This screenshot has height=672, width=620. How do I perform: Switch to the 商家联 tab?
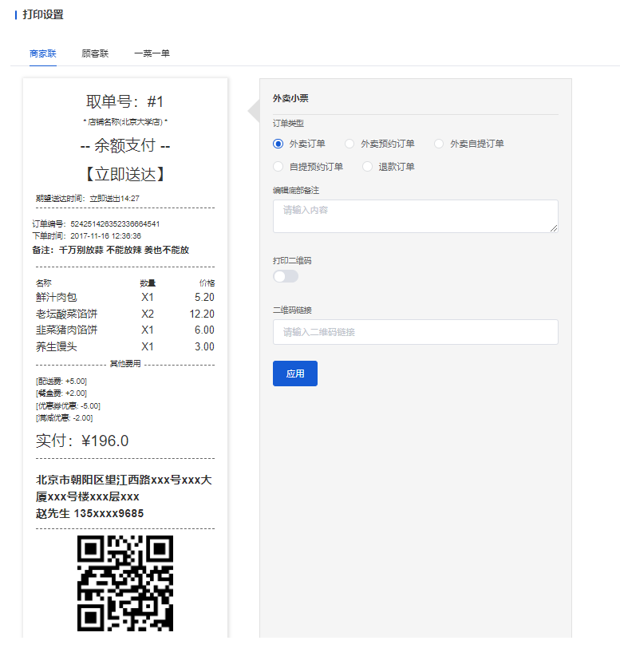click(43, 53)
